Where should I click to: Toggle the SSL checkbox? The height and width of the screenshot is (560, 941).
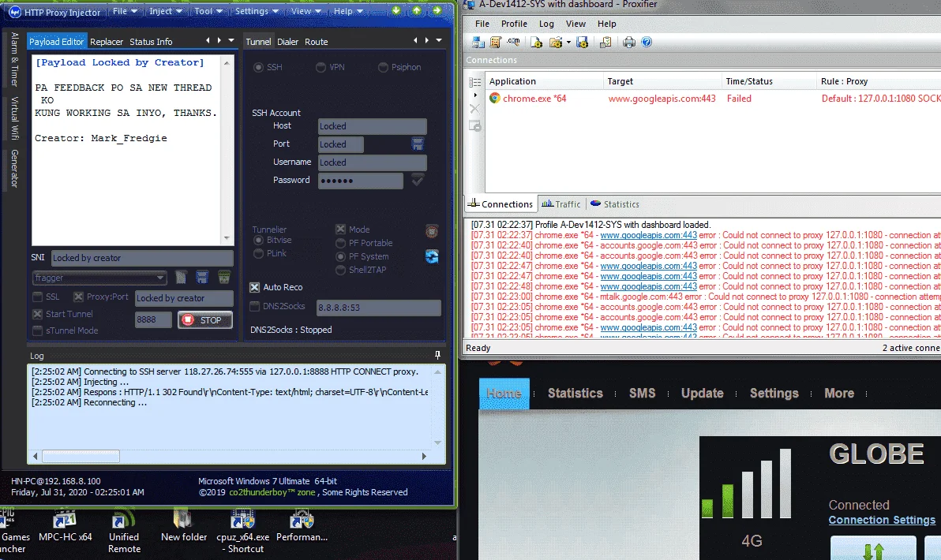(38, 297)
